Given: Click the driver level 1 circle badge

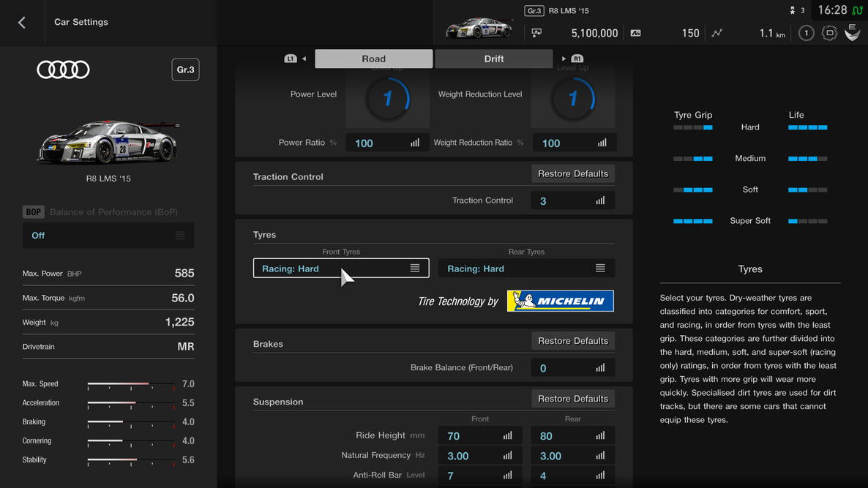Looking at the screenshot, I should pyautogui.click(x=806, y=33).
